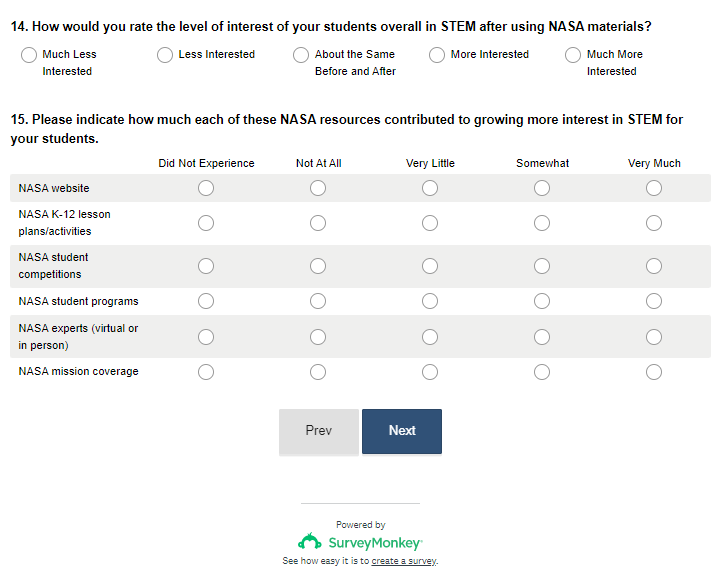Rate NASA student programs 'Somewhat'
Viewport: 727px width, 579px height.
[x=542, y=301]
